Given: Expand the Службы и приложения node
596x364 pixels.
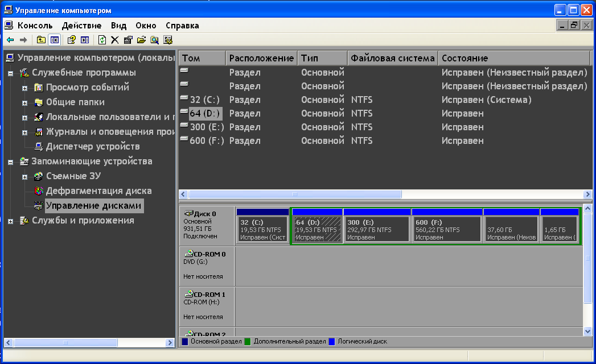Looking at the screenshot, I should [x=10, y=221].
